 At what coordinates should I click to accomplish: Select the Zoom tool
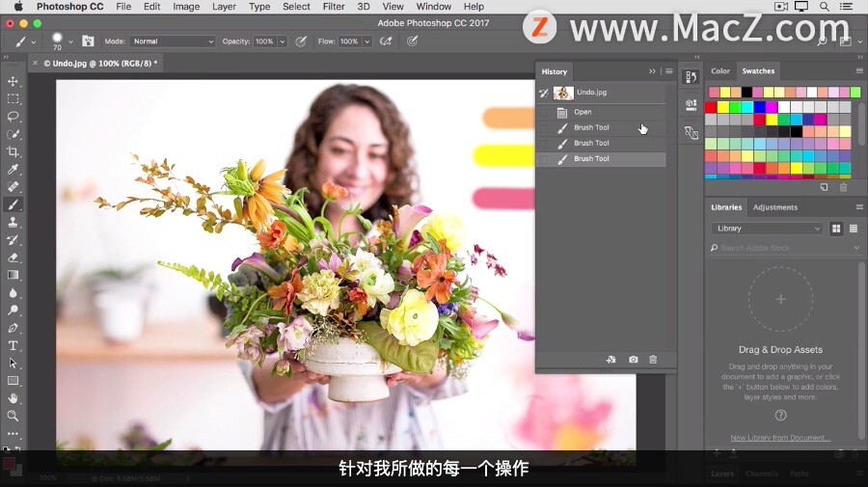13,416
